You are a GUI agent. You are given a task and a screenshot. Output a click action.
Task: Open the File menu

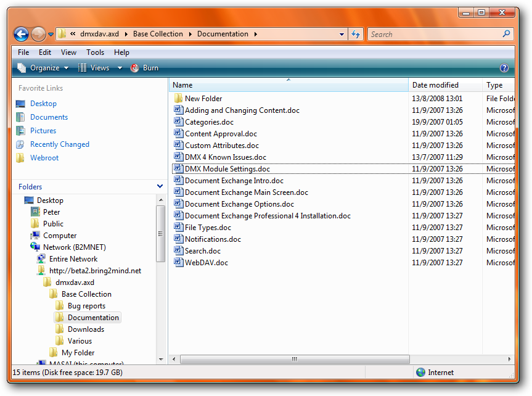pos(23,52)
